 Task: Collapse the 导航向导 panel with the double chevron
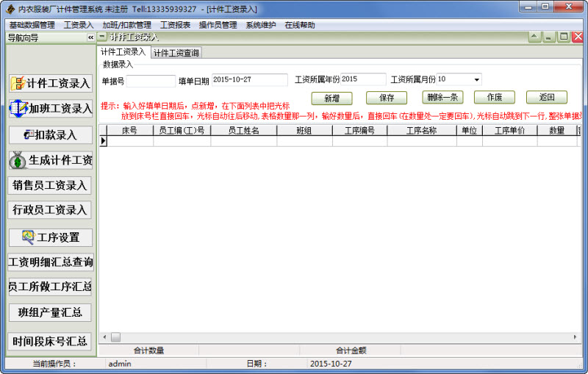click(90, 37)
